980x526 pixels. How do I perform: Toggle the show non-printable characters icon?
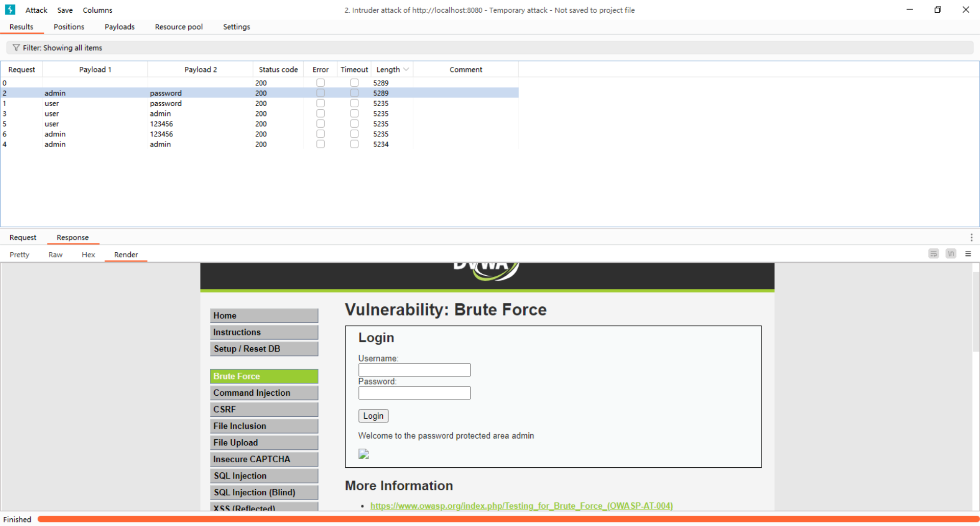pos(950,254)
